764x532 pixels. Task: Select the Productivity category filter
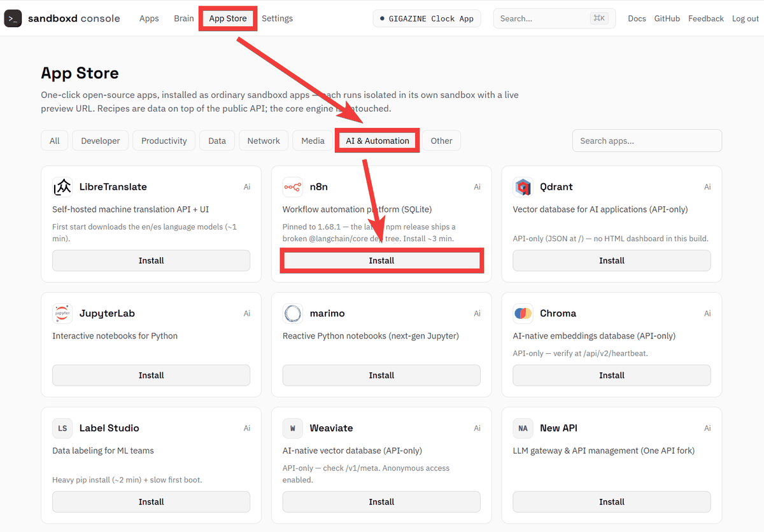pyautogui.click(x=164, y=141)
